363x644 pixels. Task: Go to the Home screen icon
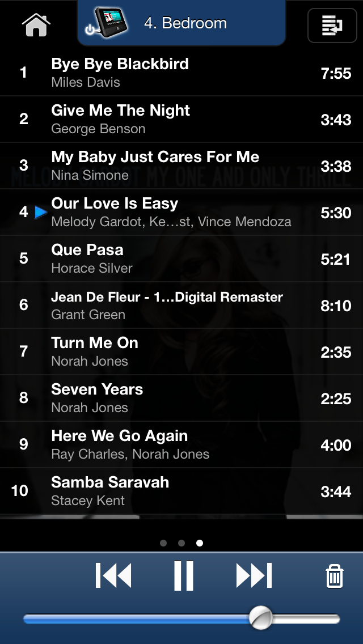pyautogui.click(x=36, y=24)
